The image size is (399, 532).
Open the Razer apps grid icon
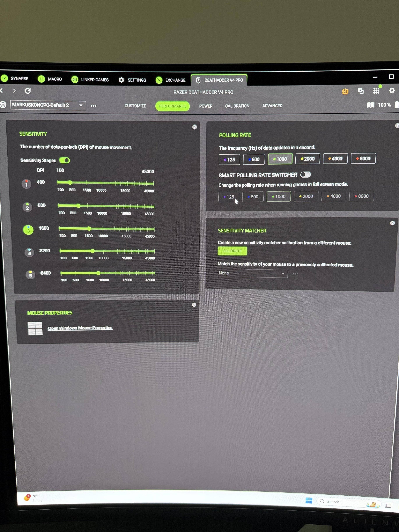pyautogui.click(x=376, y=91)
